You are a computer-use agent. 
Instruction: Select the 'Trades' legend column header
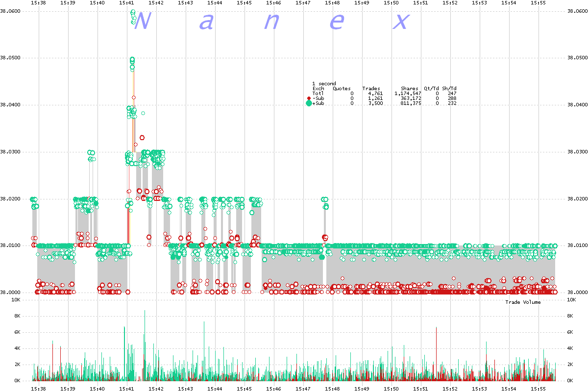(x=371, y=89)
